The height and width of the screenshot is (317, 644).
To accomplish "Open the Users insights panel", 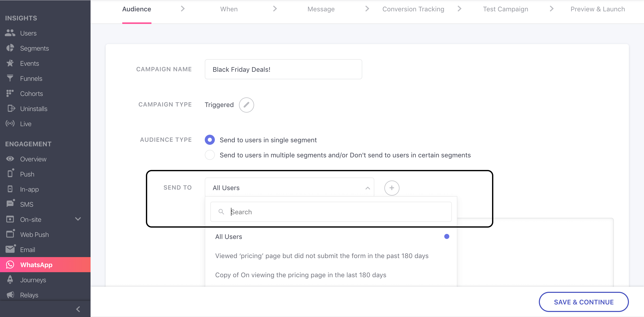I will pos(28,33).
